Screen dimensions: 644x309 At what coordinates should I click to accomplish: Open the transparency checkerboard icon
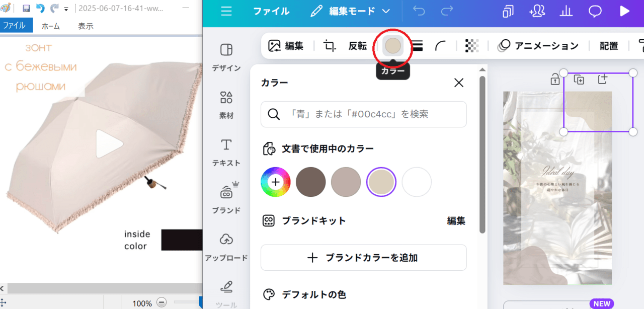472,46
